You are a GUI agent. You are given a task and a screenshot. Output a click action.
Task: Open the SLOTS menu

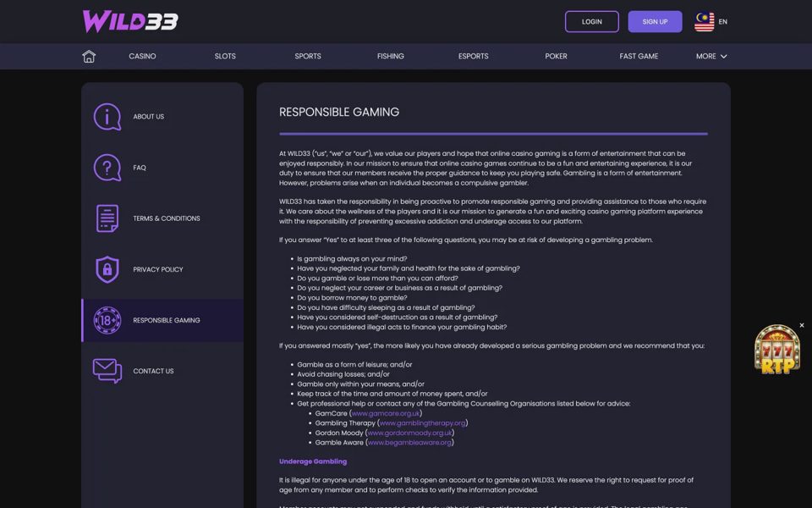[x=225, y=56]
